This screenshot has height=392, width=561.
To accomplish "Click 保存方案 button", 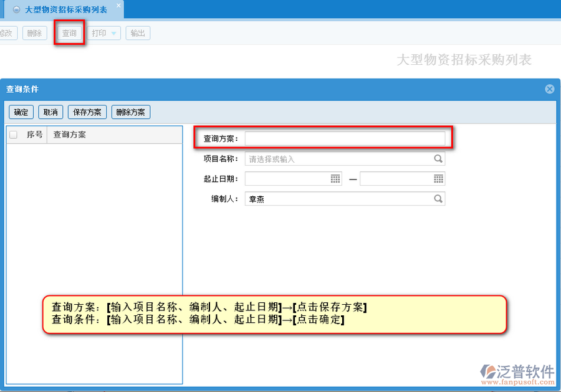I will (x=87, y=112).
